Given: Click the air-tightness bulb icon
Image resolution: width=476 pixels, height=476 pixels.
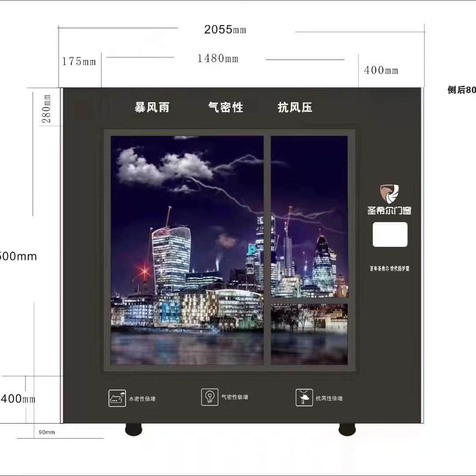Looking at the screenshot, I should click(x=211, y=397).
